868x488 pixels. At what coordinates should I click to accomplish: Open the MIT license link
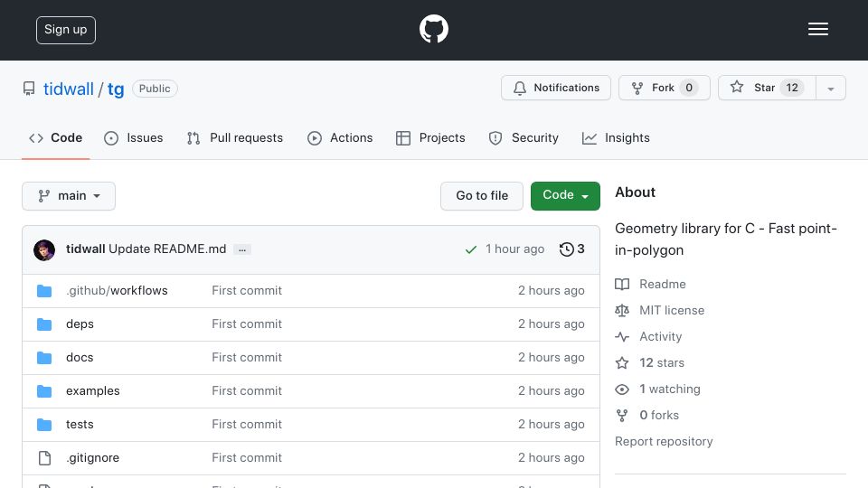click(672, 310)
